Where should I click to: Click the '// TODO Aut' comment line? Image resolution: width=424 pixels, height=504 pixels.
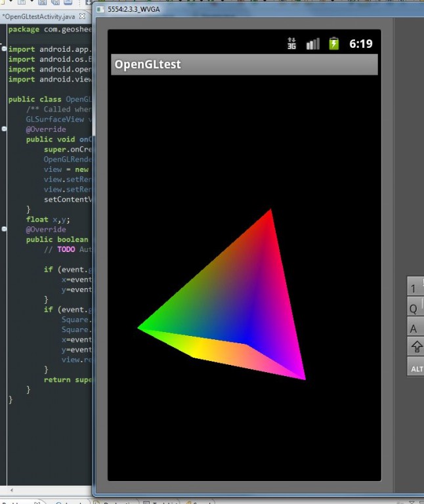coord(68,249)
